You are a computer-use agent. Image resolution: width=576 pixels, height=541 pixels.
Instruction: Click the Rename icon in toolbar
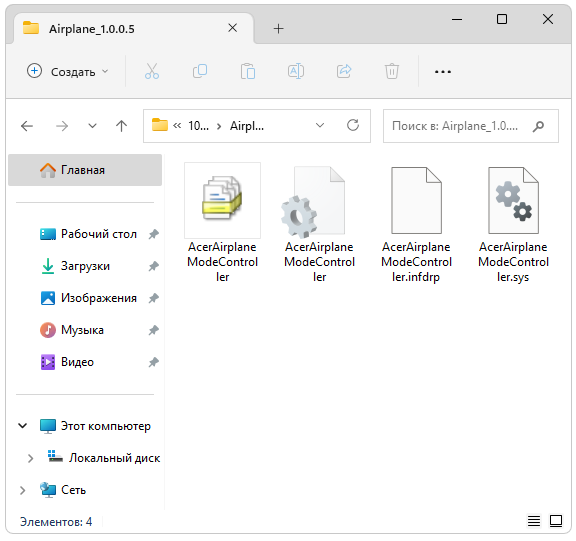(296, 71)
